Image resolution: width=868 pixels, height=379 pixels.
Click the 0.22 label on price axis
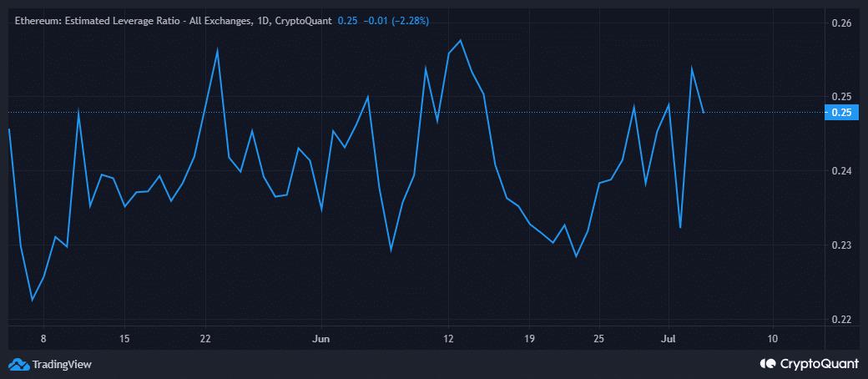coord(841,320)
